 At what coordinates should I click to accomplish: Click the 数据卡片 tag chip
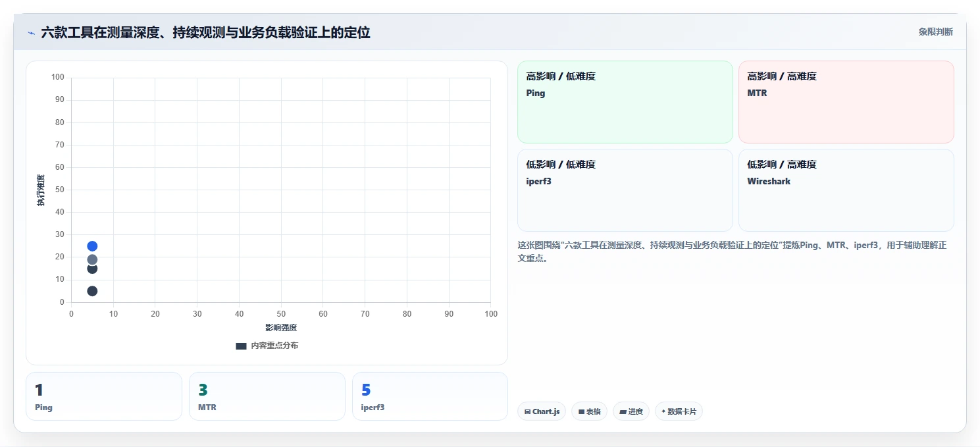click(679, 411)
